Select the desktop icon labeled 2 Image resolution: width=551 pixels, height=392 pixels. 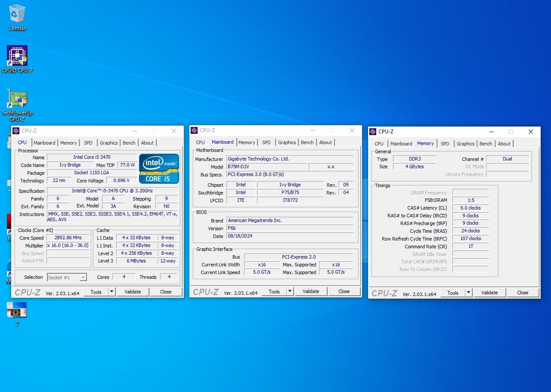point(17,314)
